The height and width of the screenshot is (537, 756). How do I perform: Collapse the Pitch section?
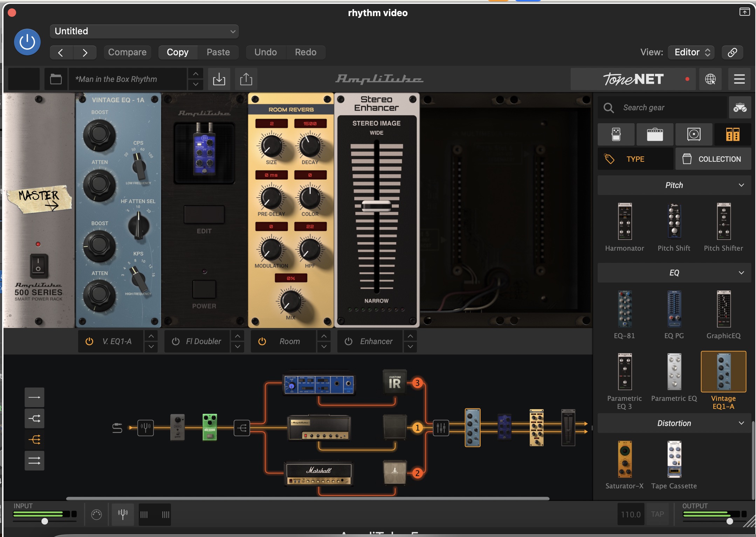pyautogui.click(x=674, y=185)
